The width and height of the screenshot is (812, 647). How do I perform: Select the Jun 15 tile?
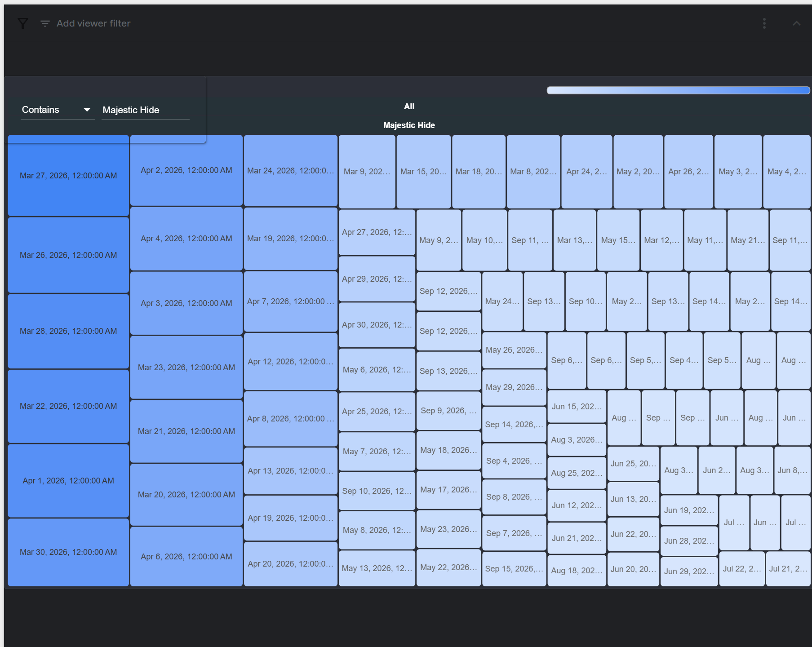577,407
